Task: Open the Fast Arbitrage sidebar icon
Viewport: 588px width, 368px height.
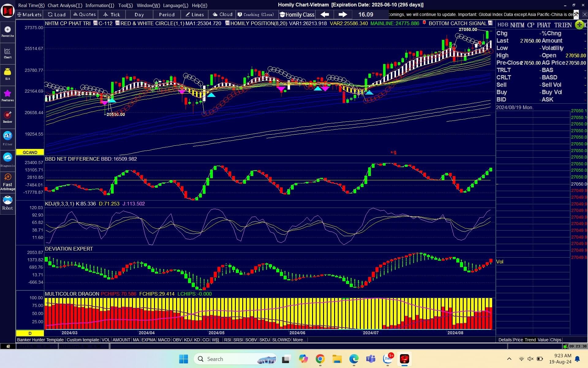Action: point(7,182)
